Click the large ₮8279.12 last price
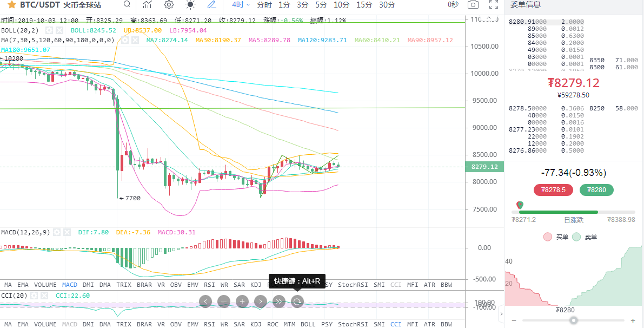This screenshot has height=328, width=644. coord(574,83)
